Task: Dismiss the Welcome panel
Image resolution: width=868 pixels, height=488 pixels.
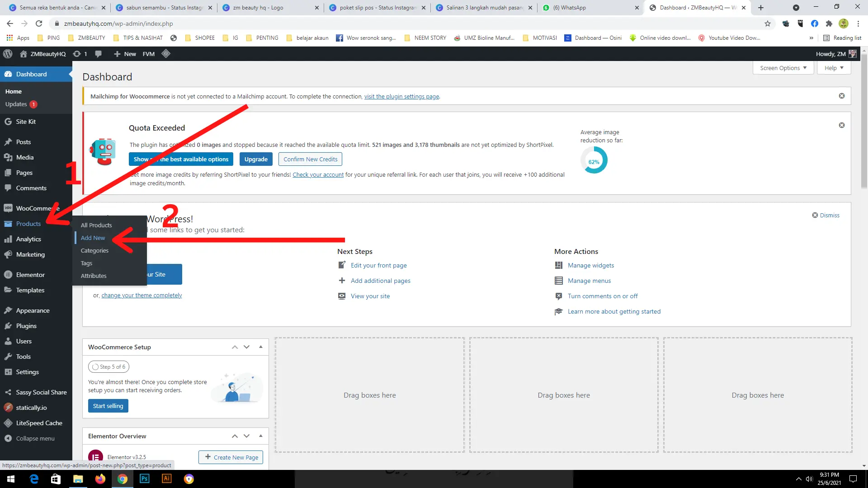Action: point(826,215)
